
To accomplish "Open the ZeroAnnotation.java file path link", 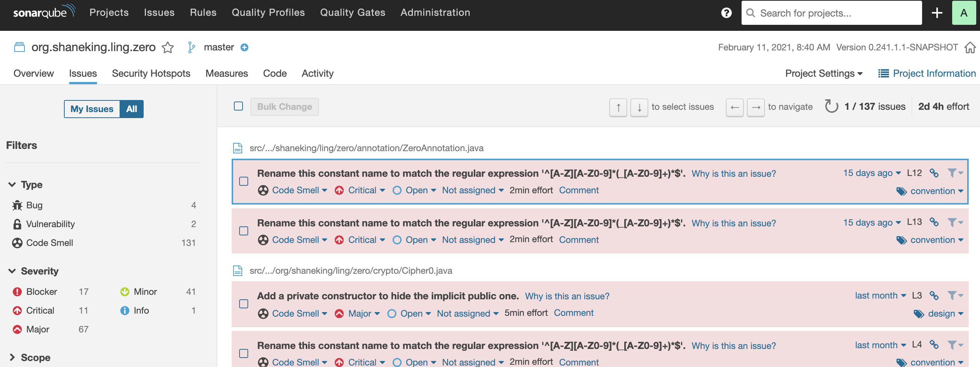I will click(366, 148).
